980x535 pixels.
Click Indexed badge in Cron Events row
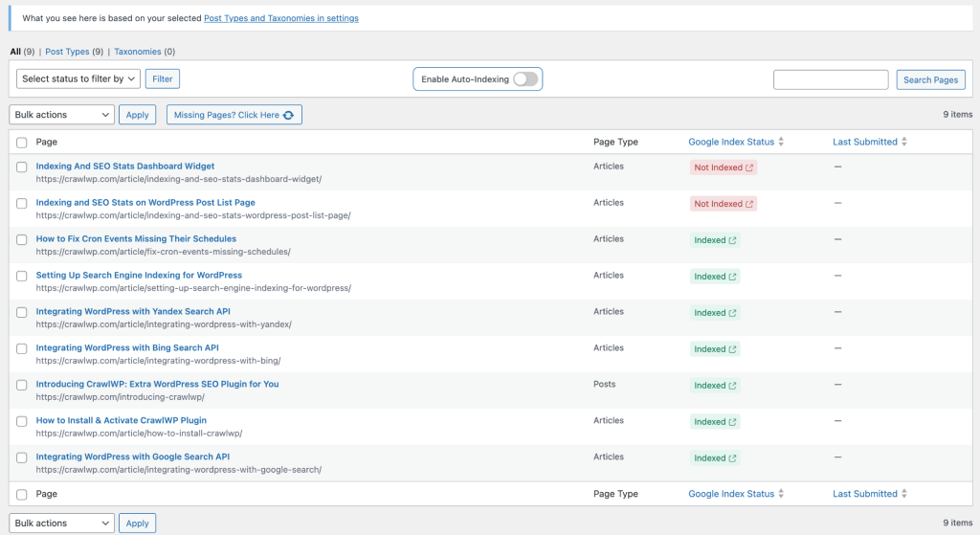715,240
